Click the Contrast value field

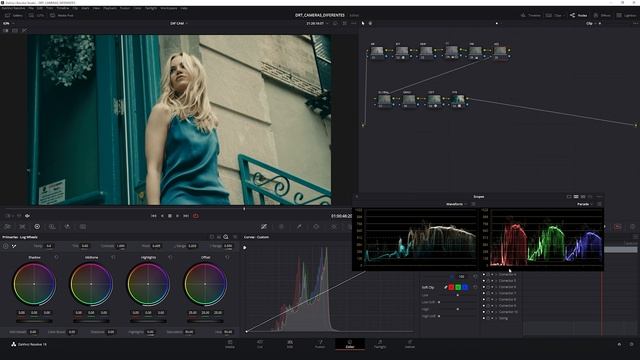click(121, 246)
